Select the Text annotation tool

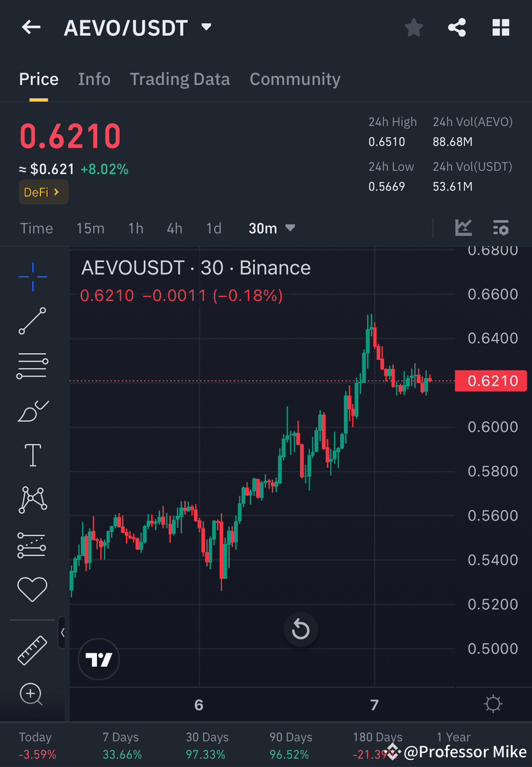click(x=31, y=455)
